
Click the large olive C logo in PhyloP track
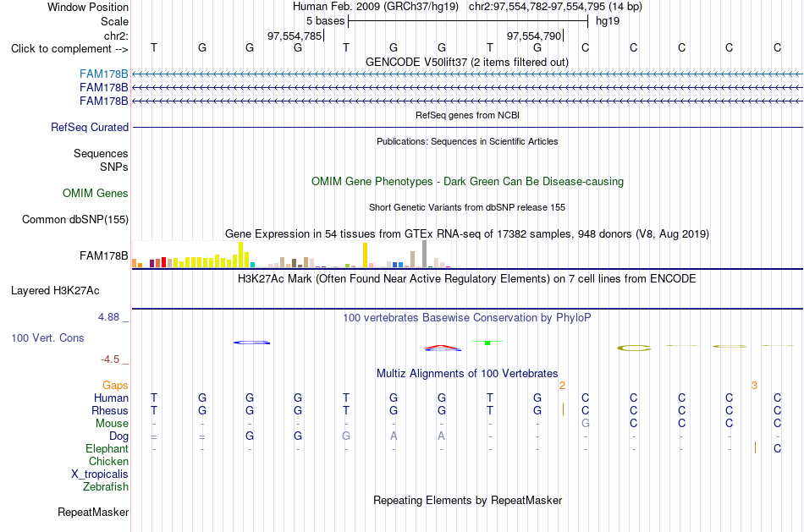pos(634,348)
